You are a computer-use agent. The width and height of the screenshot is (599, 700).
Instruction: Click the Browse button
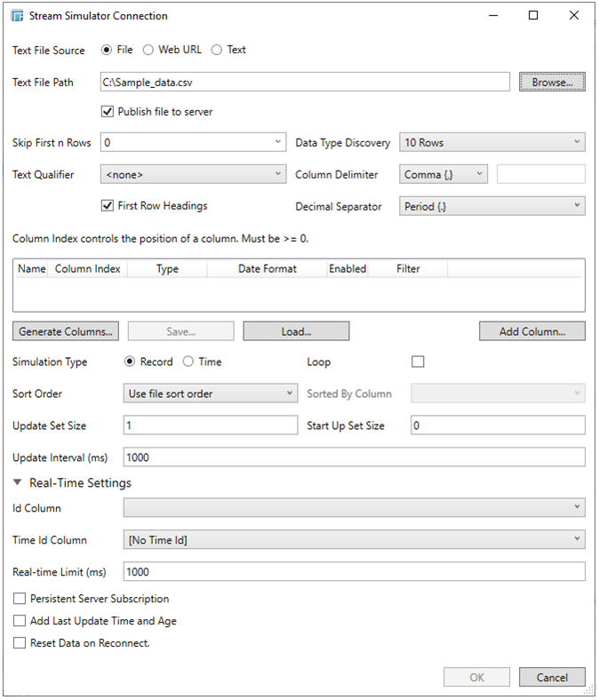pos(552,82)
